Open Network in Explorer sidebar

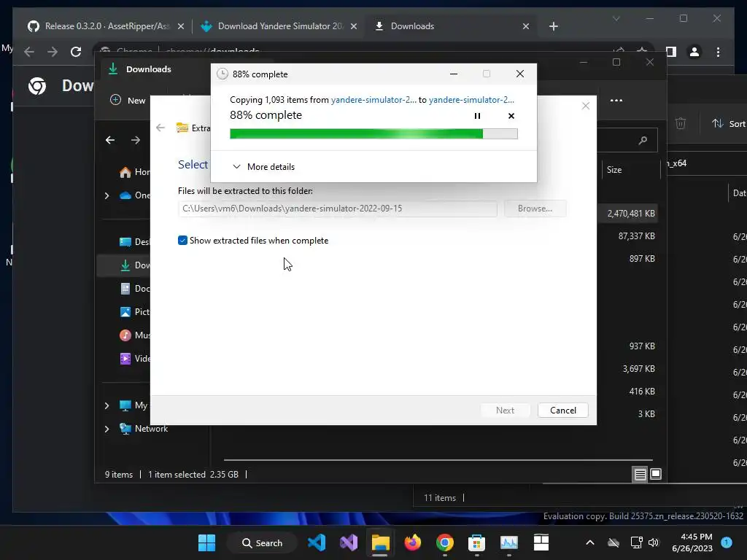(144, 429)
